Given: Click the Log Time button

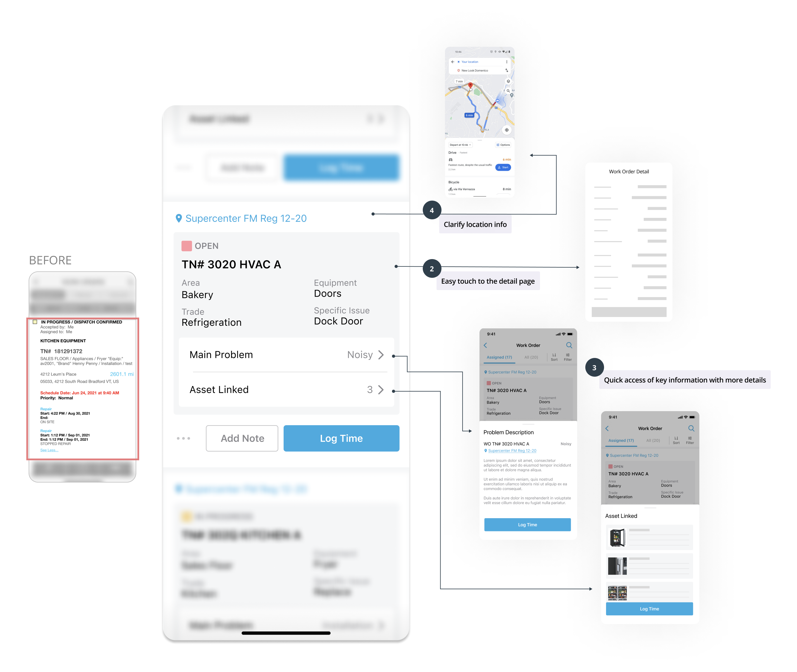Looking at the screenshot, I should [x=341, y=438].
